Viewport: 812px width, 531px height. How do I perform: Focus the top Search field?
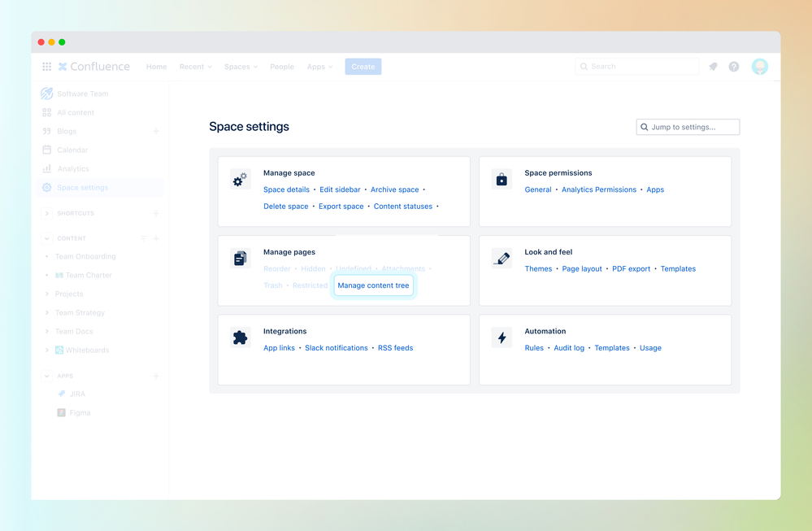click(636, 67)
